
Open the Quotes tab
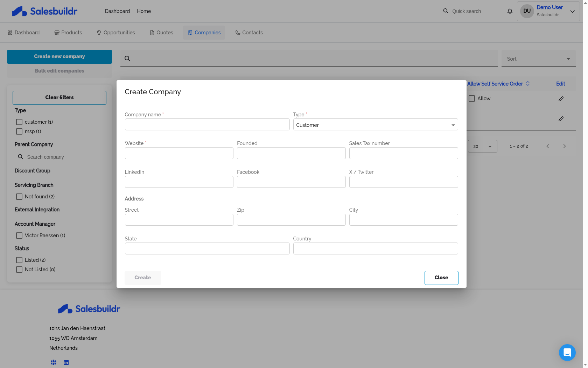162,33
